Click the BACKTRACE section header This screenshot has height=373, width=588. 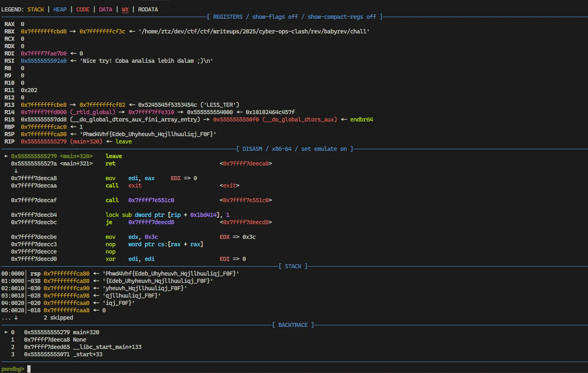coord(293,325)
